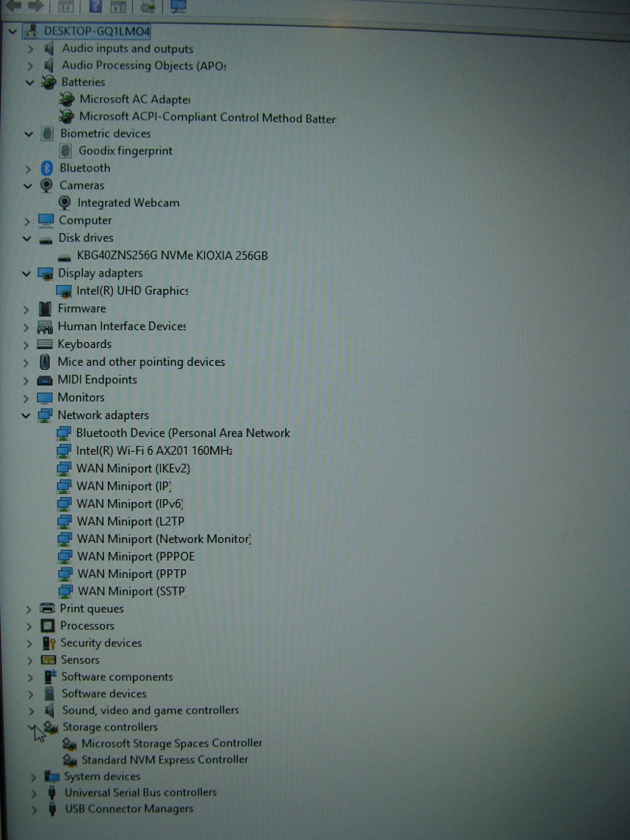Image resolution: width=630 pixels, height=840 pixels.
Task: Click the Display adapters category icon
Action: point(46,274)
